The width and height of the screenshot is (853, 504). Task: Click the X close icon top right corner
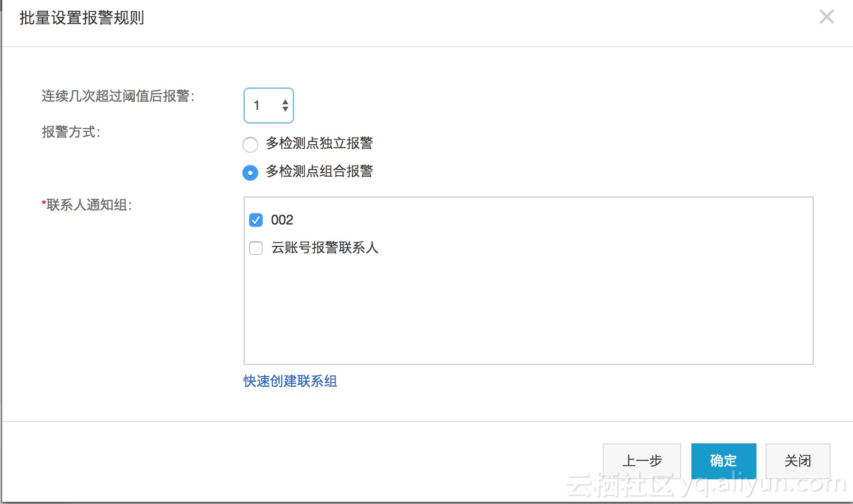coord(826,17)
